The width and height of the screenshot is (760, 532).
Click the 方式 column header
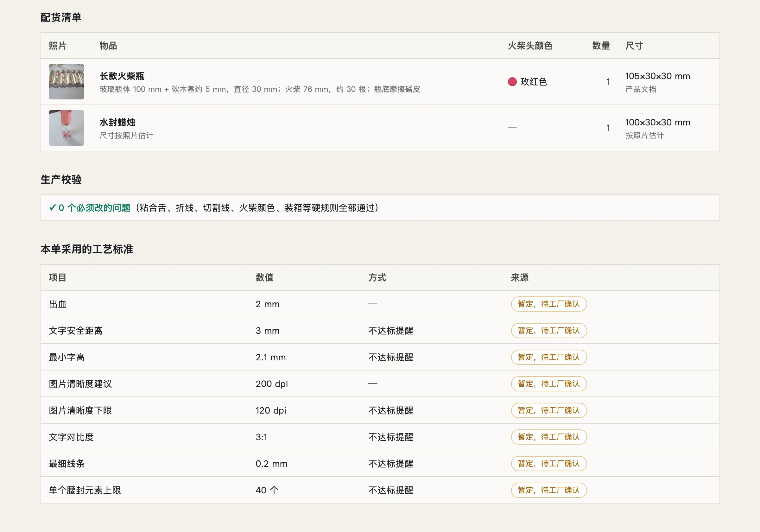[x=377, y=277]
